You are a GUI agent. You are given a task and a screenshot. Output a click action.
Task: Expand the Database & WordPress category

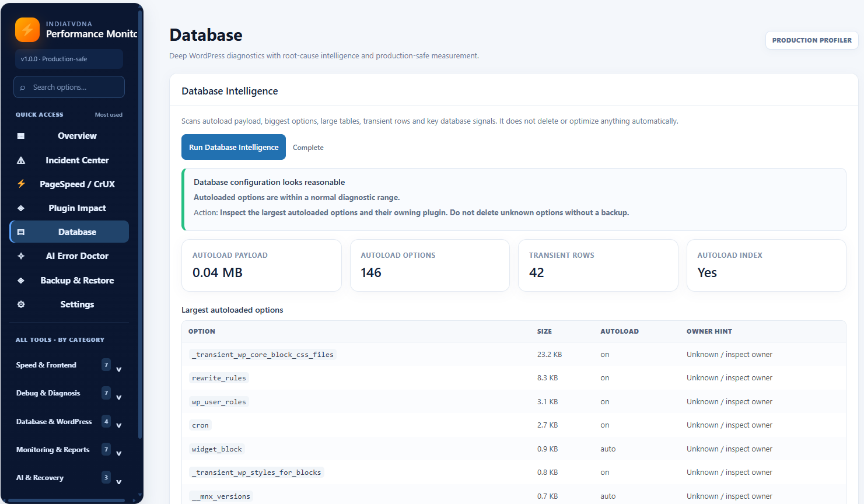point(69,421)
